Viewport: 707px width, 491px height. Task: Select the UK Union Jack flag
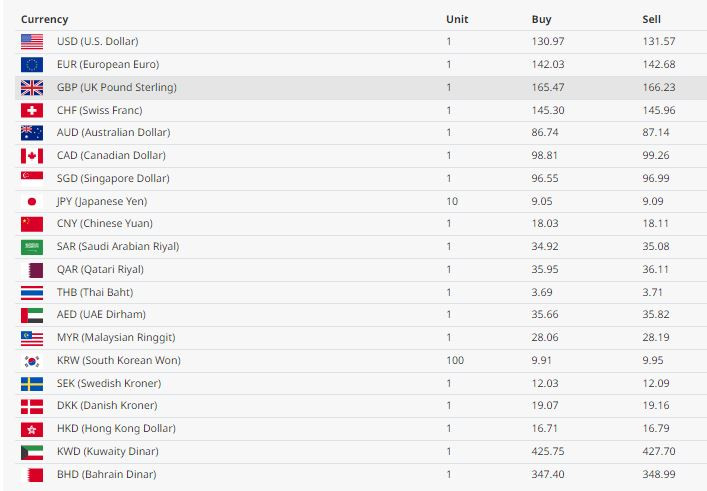tap(32, 88)
